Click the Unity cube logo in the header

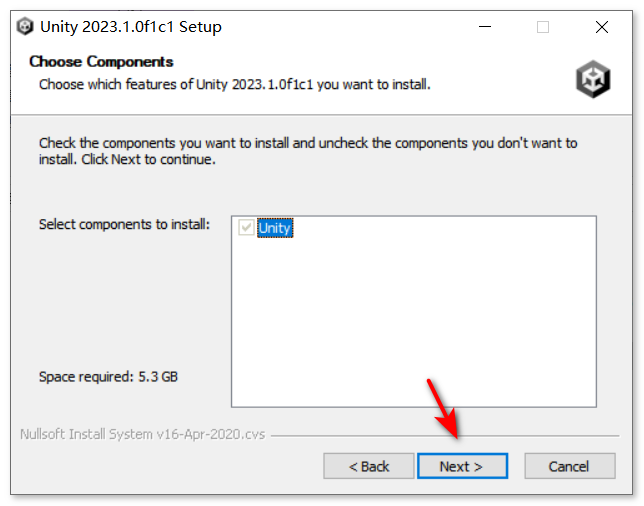(x=593, y=79)
